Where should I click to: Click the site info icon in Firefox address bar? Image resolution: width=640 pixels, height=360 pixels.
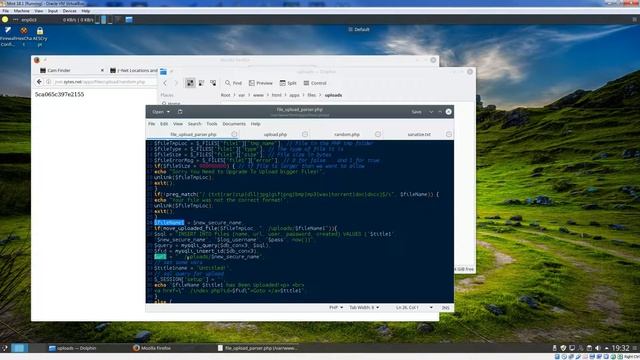coord(49,82)
